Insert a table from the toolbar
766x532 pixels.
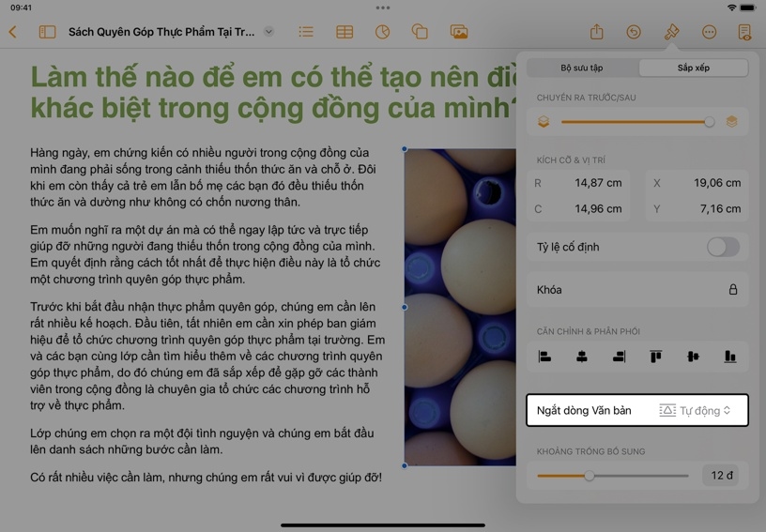345,32
